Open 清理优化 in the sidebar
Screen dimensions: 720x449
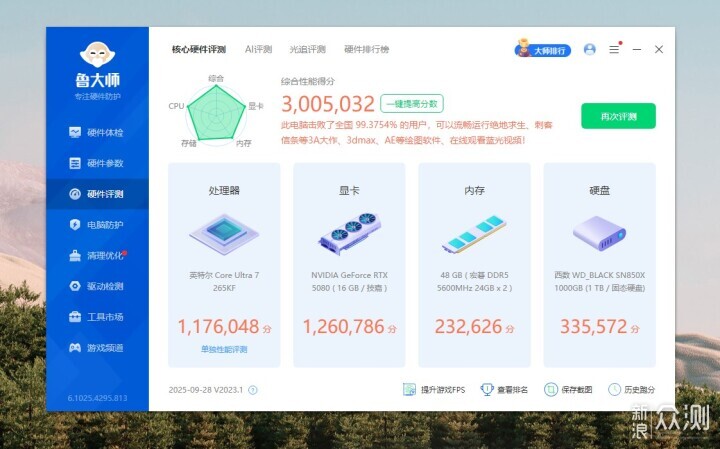tap(97, 256)
